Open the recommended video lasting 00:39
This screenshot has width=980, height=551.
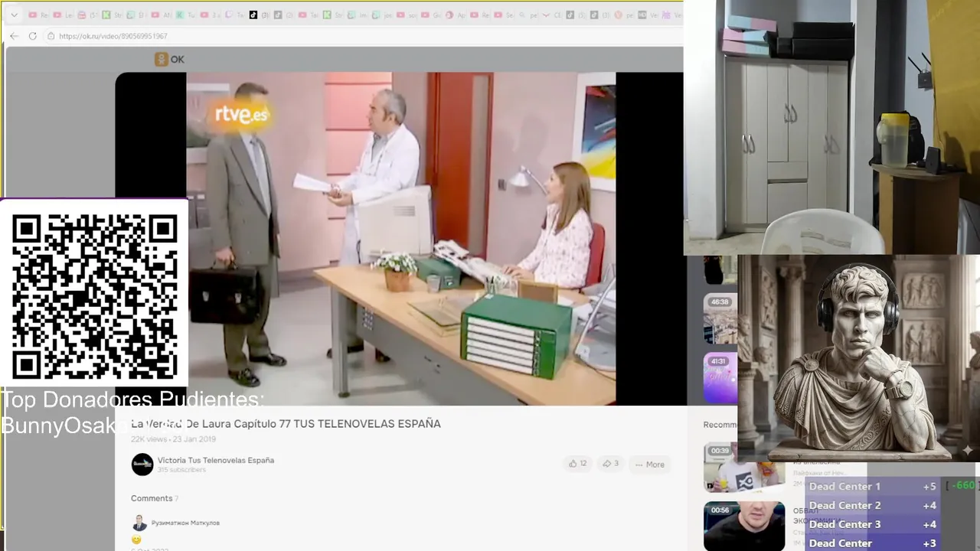click(743, 467)
